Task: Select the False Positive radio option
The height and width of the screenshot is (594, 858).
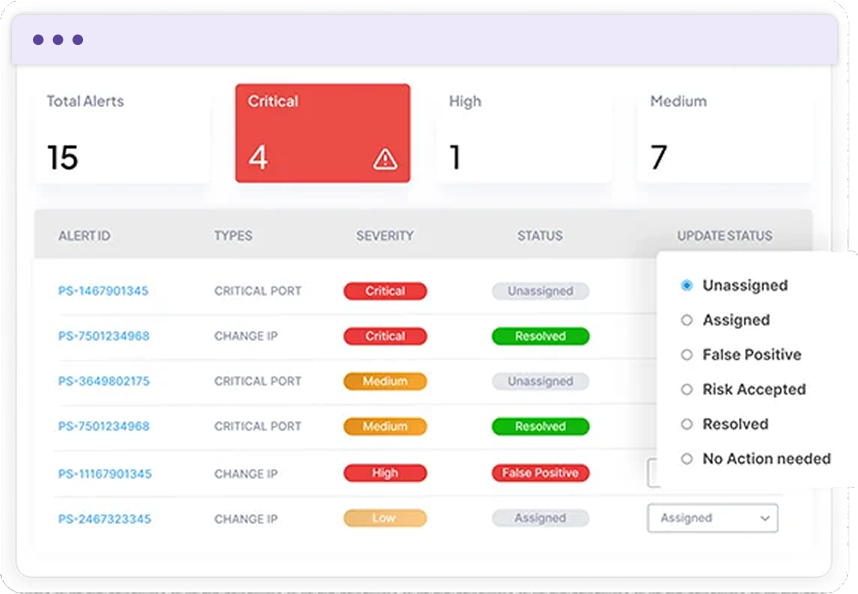Action: pos(687,355)
